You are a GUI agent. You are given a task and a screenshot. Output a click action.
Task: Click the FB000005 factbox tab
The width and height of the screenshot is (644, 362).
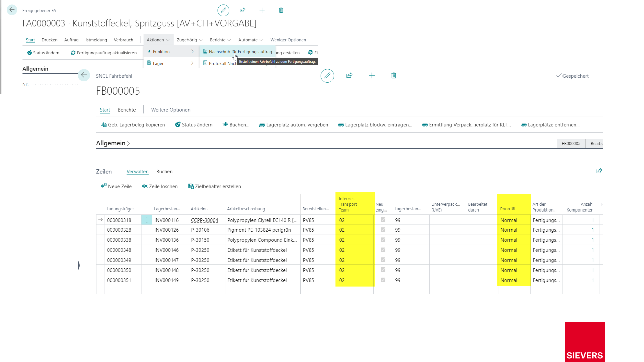(x=571, y=143)
